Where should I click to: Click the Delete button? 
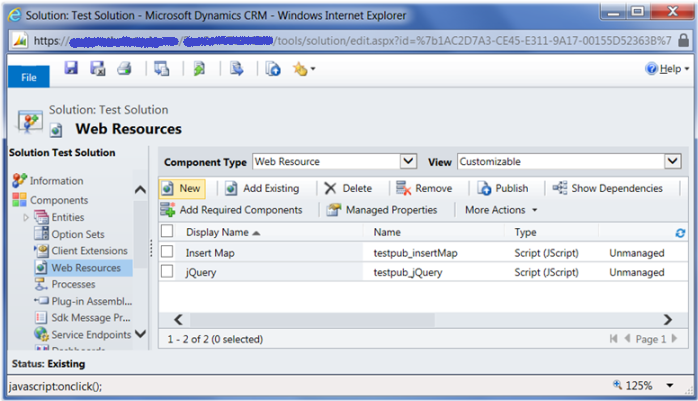tap(348, 188)
